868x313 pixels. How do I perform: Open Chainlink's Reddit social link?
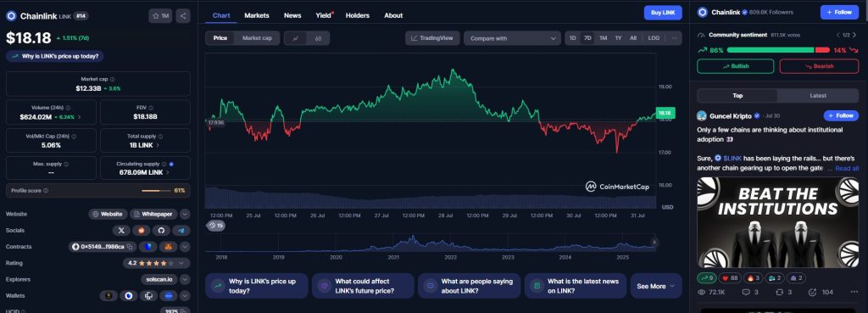pos(142,230)
